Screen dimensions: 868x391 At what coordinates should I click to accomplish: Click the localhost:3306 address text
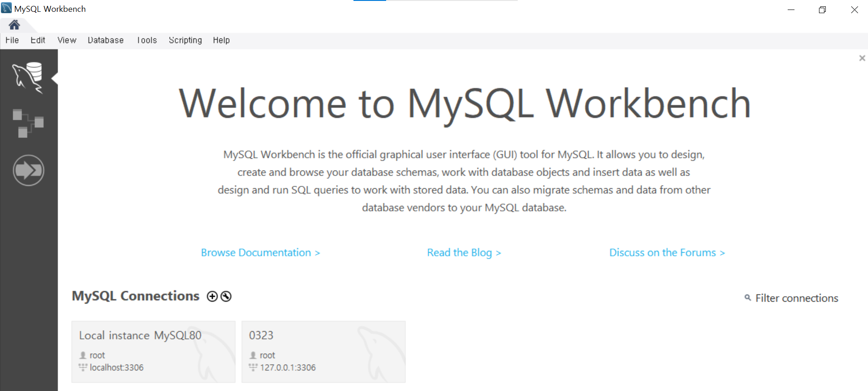pos(117,367)
